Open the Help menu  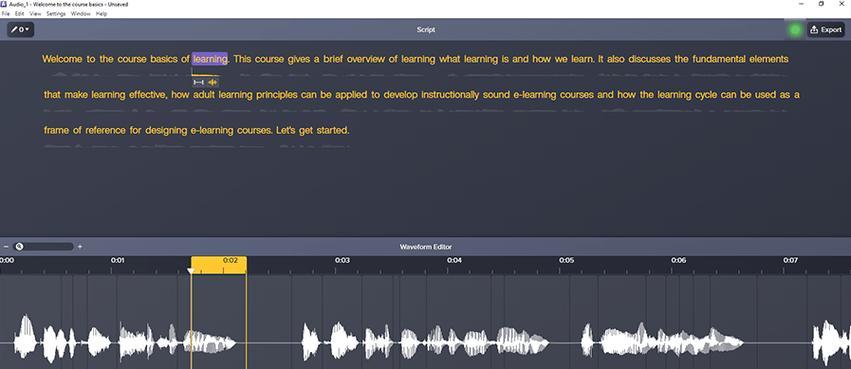[101, 14]
